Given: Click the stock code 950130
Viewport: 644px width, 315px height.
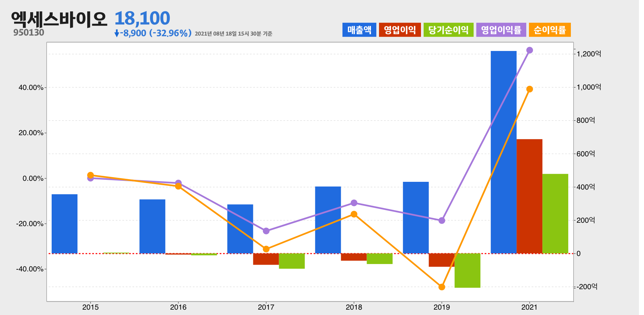Looking at the screenshot, I should coord(29,33).
